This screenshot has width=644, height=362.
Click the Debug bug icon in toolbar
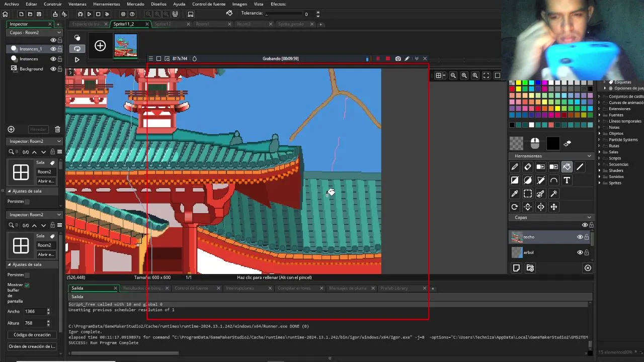[80, 14]
